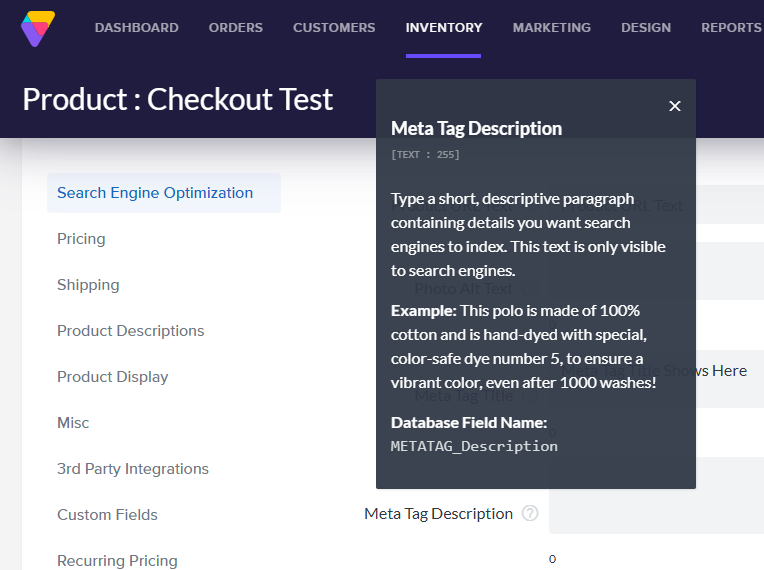Image resolution: width=764 pixels, height=570 pixels.
Task: Close the Meta Tag Description help popup
Action: point(675,106)
